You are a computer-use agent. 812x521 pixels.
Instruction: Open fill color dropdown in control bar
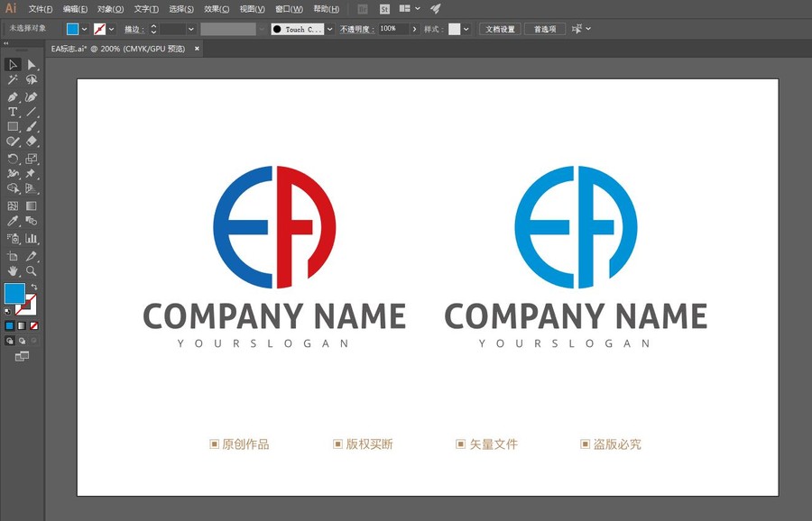click(85, 30)
